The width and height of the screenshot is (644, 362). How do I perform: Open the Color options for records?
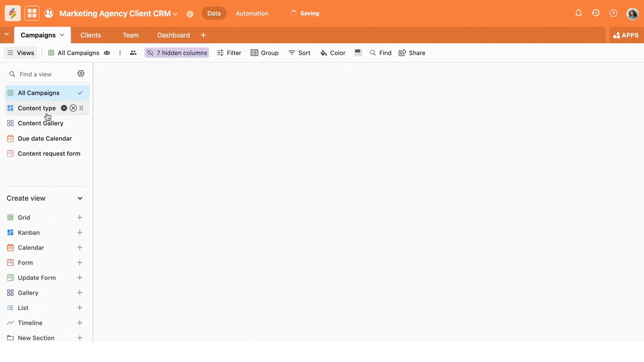point(333,53)
